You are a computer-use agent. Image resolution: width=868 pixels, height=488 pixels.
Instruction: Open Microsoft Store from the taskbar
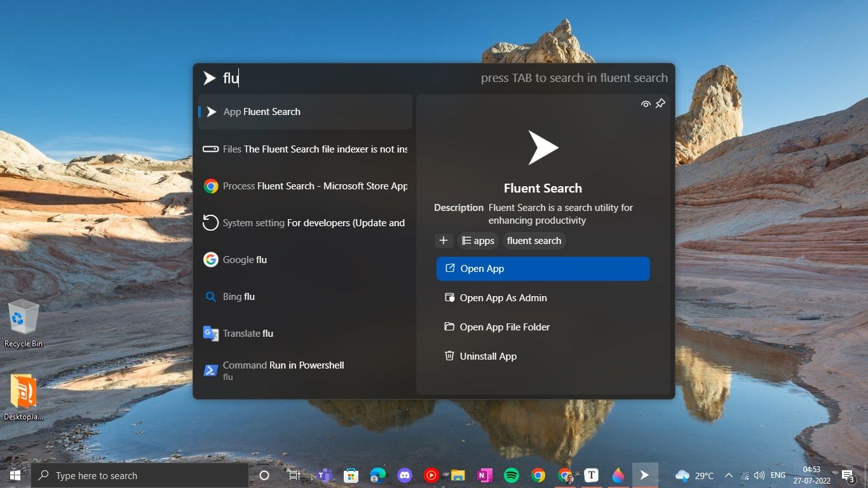coord(351,475)
